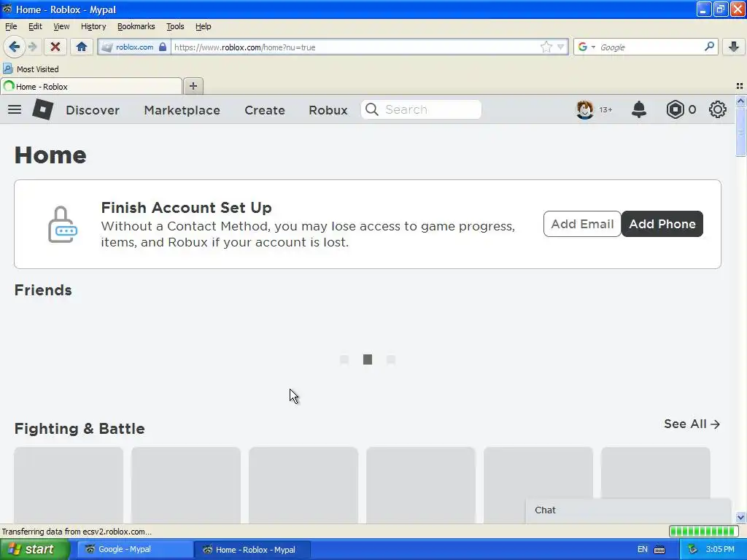Click the Finish Account Set Up heading

[186, 208]
